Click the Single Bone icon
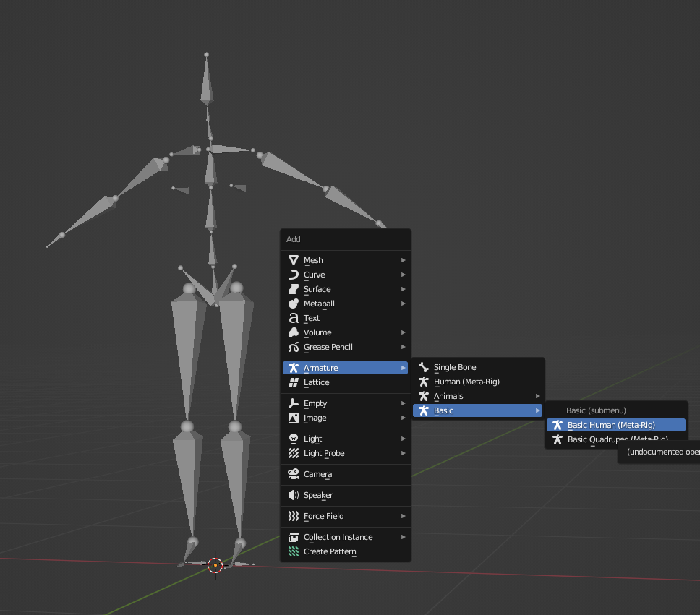 [424, 367]
